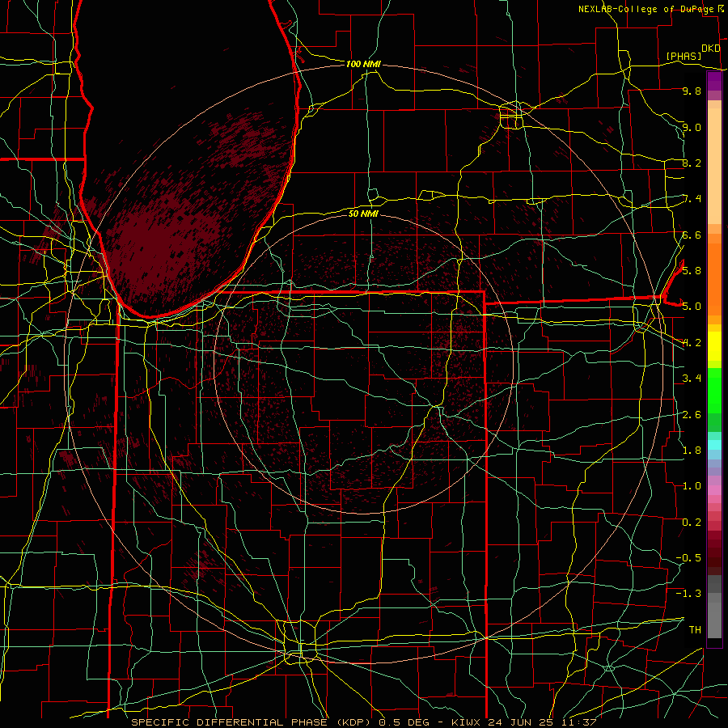Click the -1.3 value on the color scale
The width and height of the screenshot is (728, 728).
(688, 594)
